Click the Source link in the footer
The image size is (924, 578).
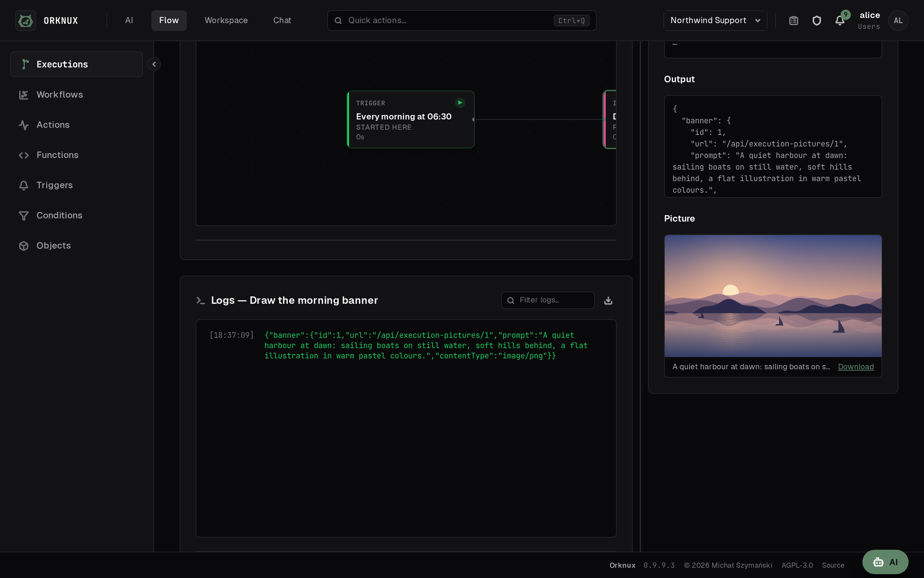[833, 565]
